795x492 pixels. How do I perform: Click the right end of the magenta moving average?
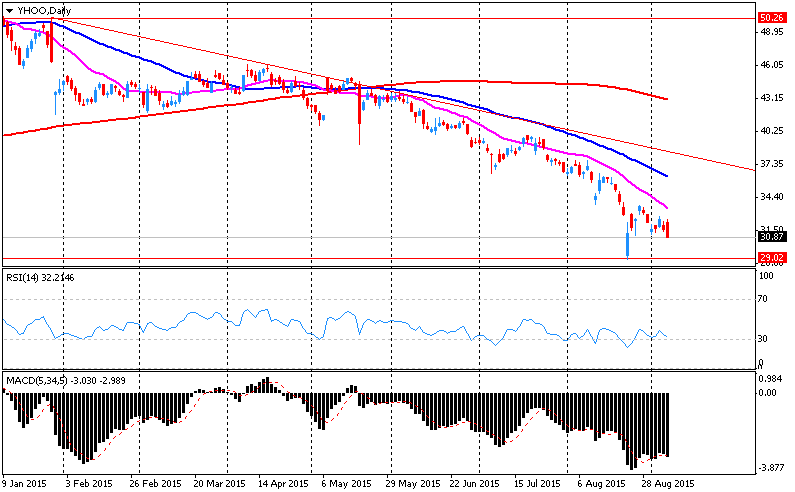tap(665, 206)
